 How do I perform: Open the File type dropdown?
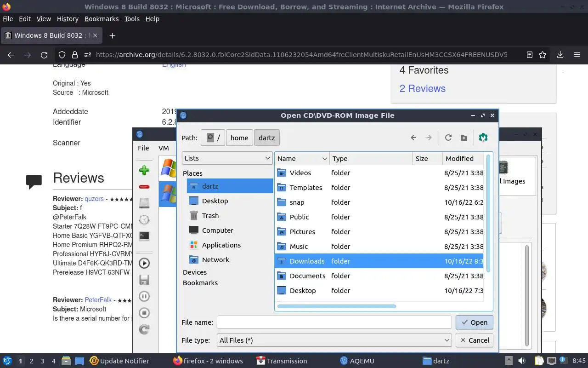coord(334,340)
